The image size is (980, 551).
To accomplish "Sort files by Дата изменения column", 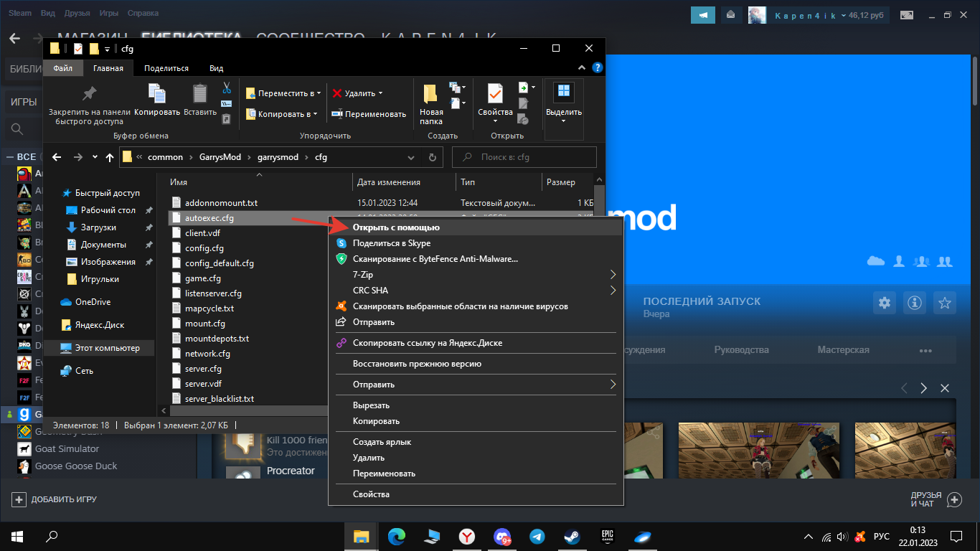I will [x=404, y=182].
